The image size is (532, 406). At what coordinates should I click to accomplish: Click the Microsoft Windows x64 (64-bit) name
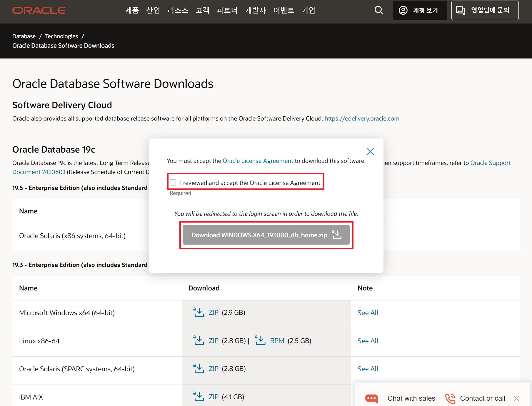click(67, 313)
